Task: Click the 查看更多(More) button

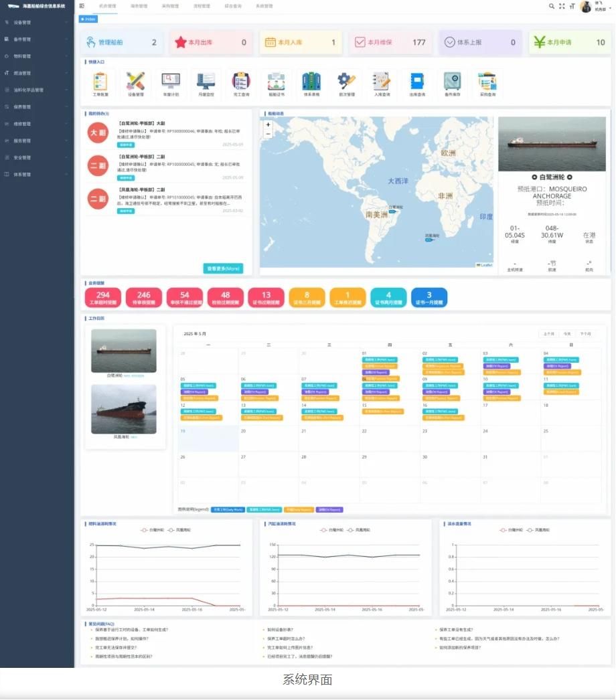Action: coord(223,268)
